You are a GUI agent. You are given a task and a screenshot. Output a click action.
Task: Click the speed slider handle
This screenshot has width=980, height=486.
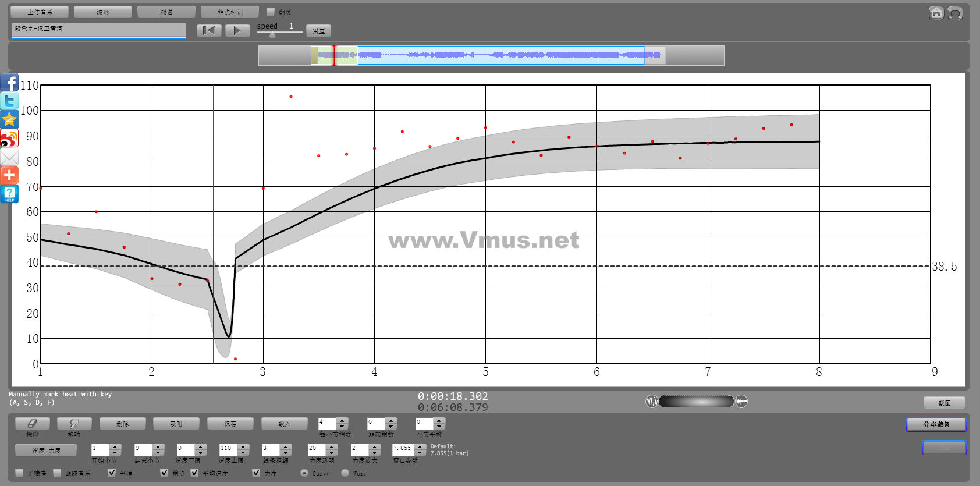(272, 34)
